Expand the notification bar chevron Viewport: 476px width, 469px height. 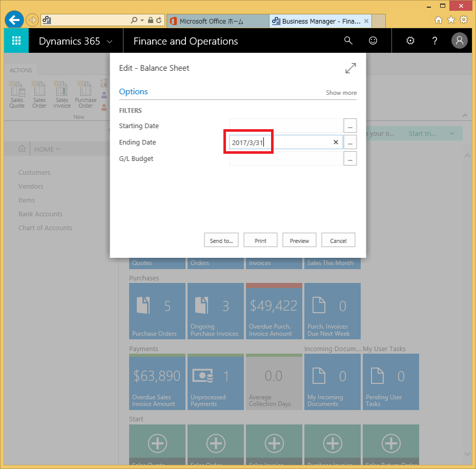point(452,133)
